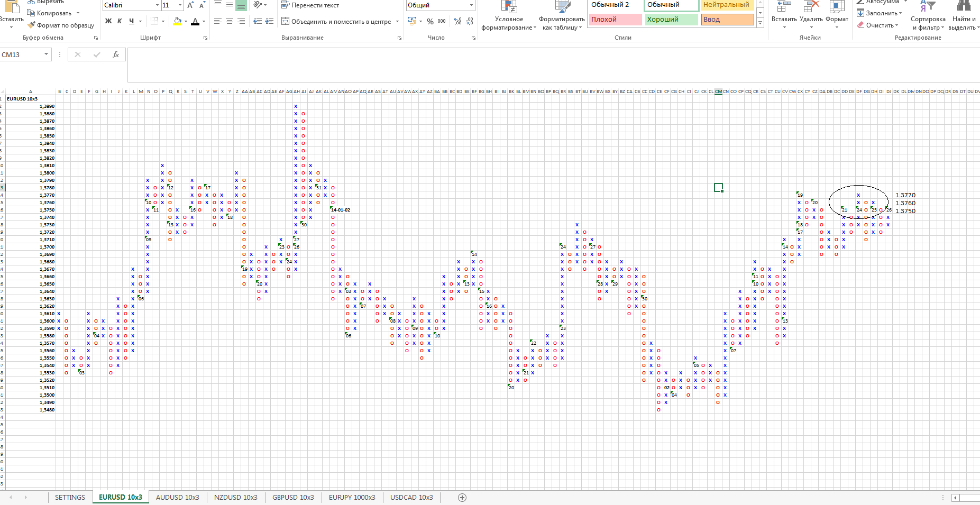Align text right
This screenshot has height=505, width=980.
pyautogui.click(x=241, y=21)
